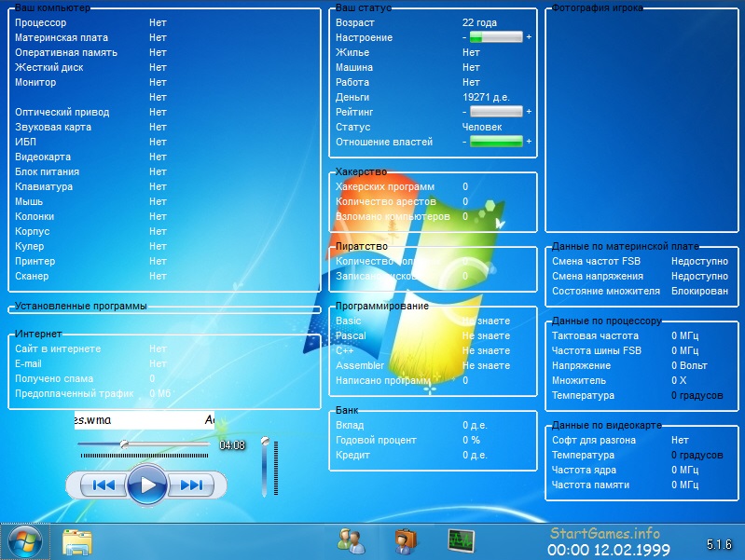This screenshot has height=560, width=745.
Task: Skip to the next track
Action: pos(190,485)
